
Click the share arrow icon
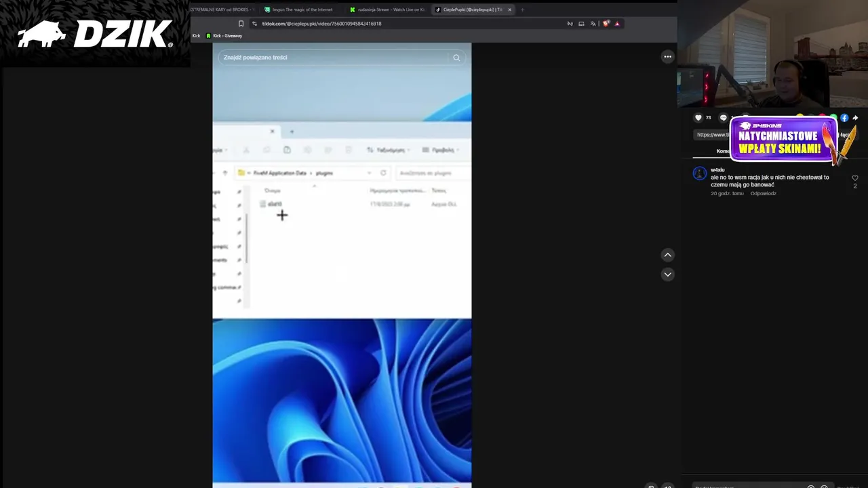855,118
